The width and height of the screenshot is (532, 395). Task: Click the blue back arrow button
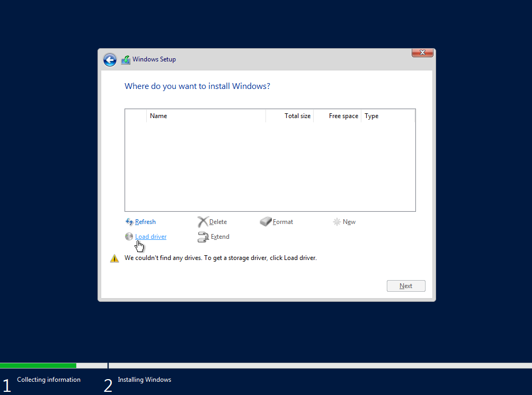tap(110, 60)
